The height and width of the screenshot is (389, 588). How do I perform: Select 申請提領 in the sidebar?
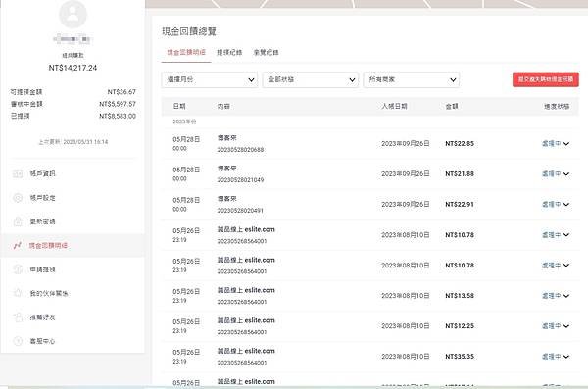coord(42,269)
